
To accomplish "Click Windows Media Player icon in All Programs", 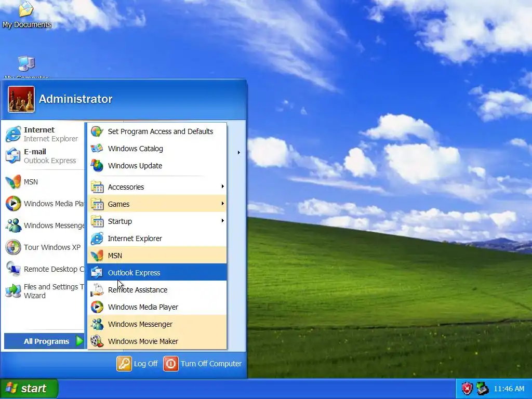I will tap(97, 307).
